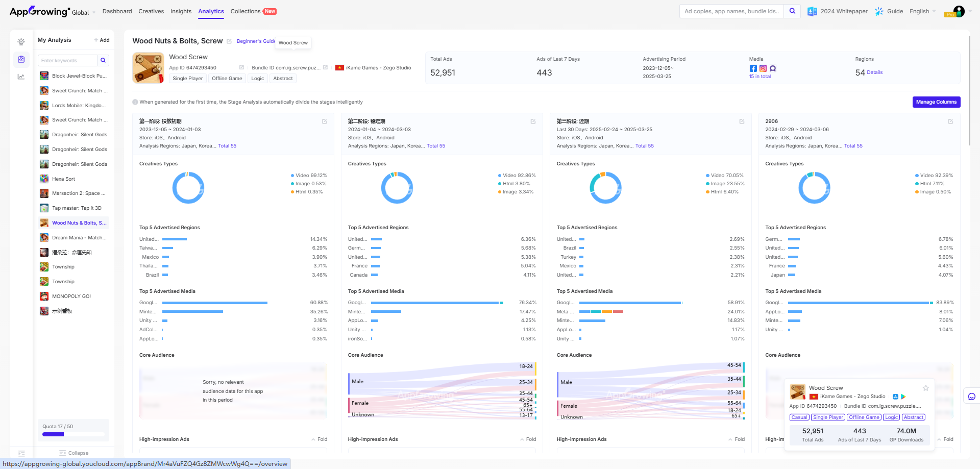Click the Single Player tag under Wood Screw
Viewport: 980px width, 469px height.
pyautogui.click(x=188, y=79)
